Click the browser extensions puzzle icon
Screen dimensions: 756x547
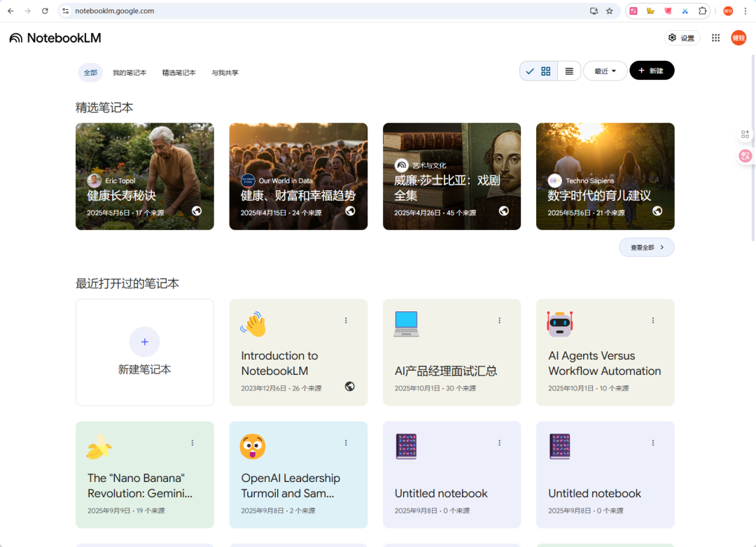coord(703,11)
